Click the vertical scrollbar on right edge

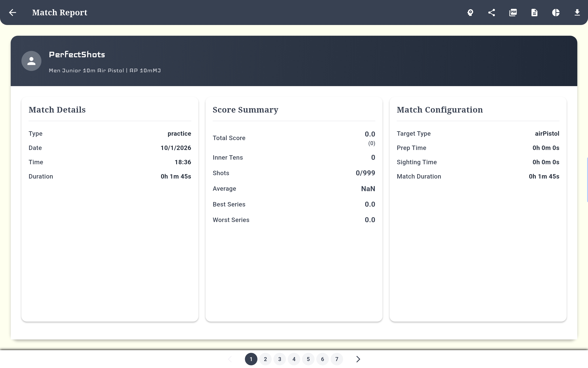click(587, 180)
